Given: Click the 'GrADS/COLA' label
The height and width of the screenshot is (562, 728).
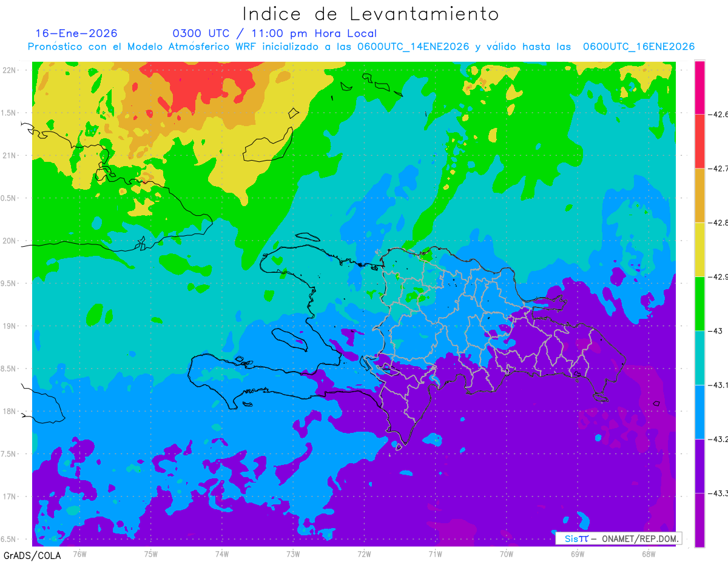Looking at the screenshot, I should click(32, 555).
